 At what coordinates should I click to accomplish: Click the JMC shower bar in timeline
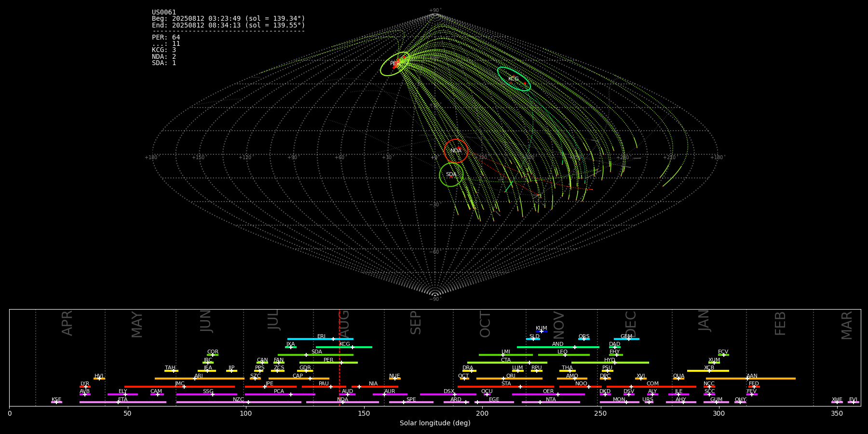click(x=180, y=387)
